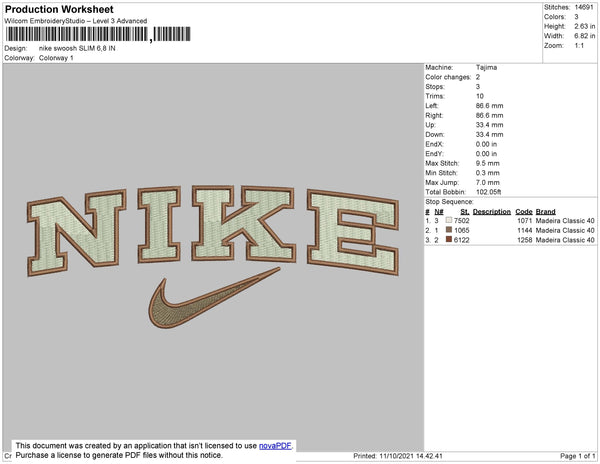This screenshot has width=600, height=464.
Task: Click the Production Worksheet title
Action: click(59, 9)
